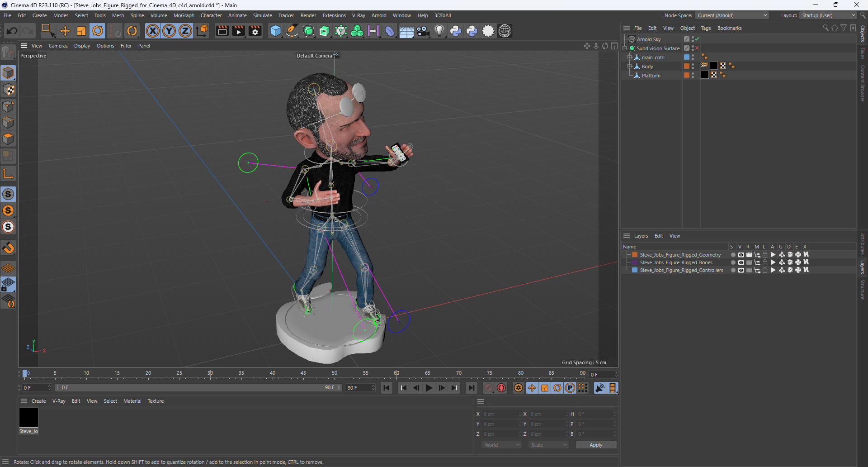868x467 pixels.
Task: Click the X position input field
Action: tap(502, 414)
